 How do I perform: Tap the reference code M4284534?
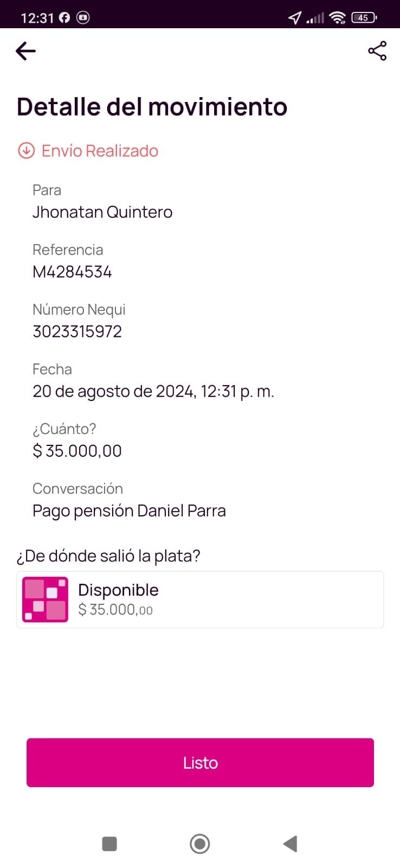72,272
